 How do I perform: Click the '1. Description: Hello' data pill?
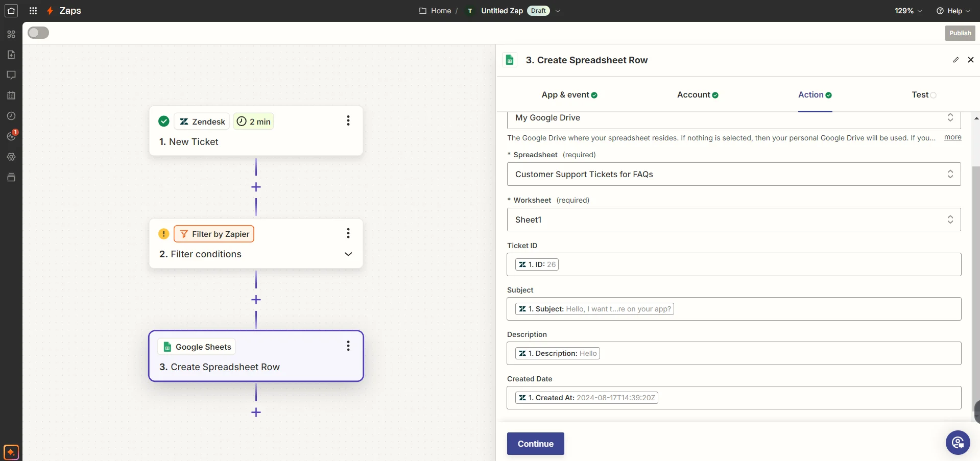[x=558, y=353]
